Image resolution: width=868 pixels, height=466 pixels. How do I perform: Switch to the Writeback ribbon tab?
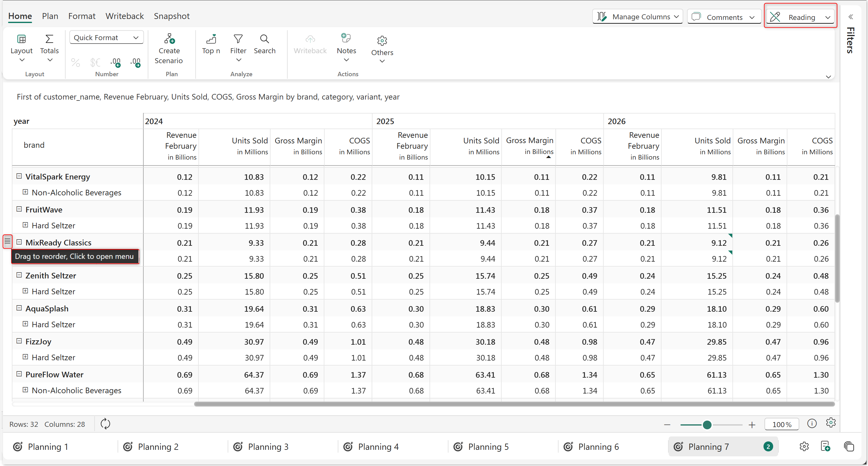coord(124,16)
